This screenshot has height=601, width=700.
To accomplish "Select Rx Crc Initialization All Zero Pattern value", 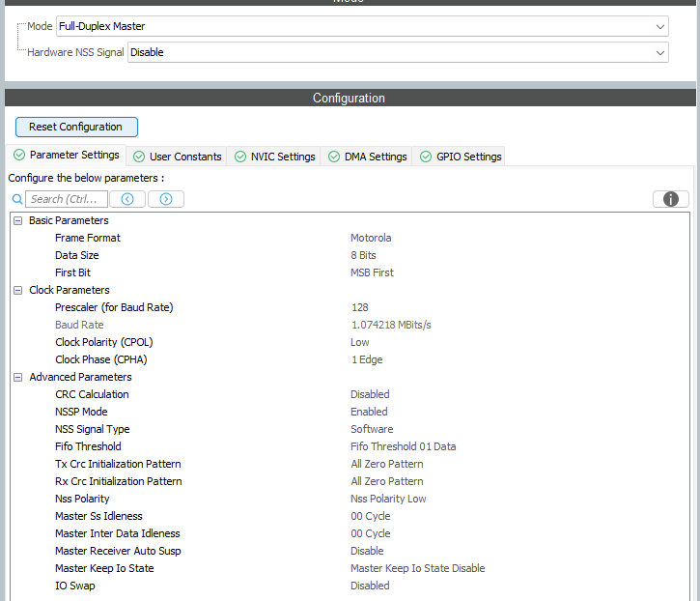I will (387, 482).
